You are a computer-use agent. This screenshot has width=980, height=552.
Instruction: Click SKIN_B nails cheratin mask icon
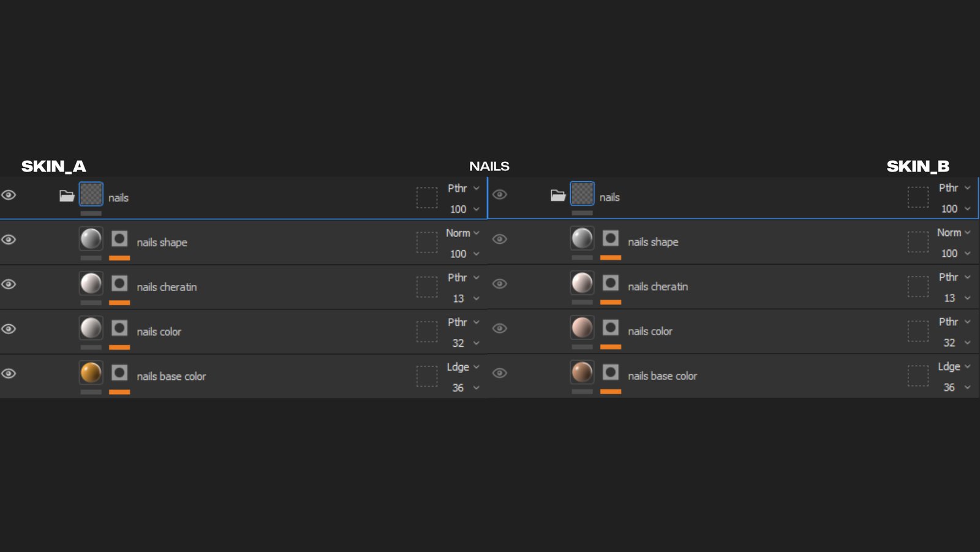pyautogui.click(x=611, y=282)
